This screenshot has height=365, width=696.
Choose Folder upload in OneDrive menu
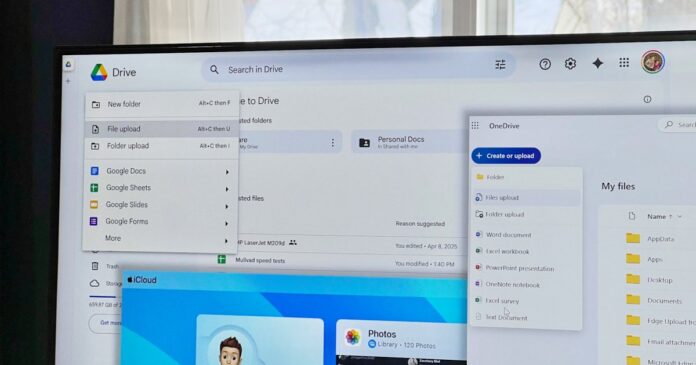coord(526,214)
